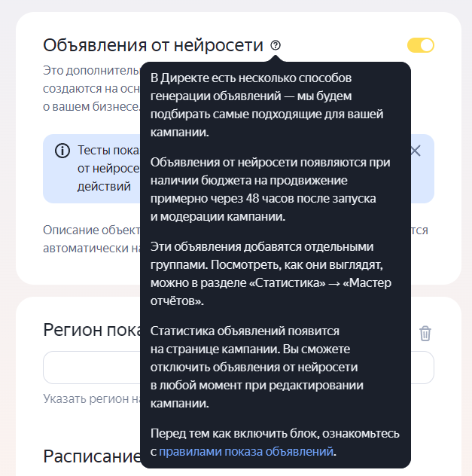The image size is (472, 476).
Task: Click tooltip paragraph starting В Директе есть
Action: [267, 105]
